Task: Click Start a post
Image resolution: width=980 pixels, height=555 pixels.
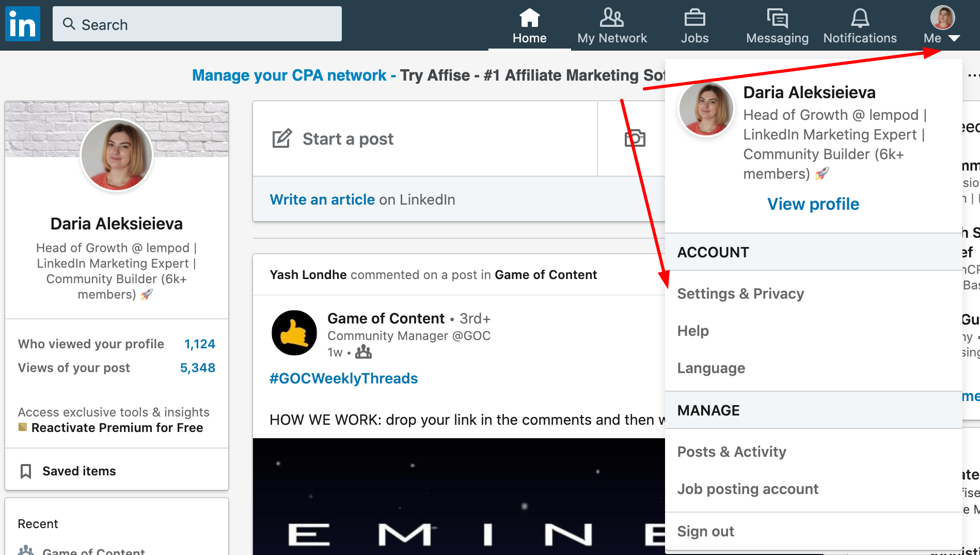Action: click(x=348, y=139)
